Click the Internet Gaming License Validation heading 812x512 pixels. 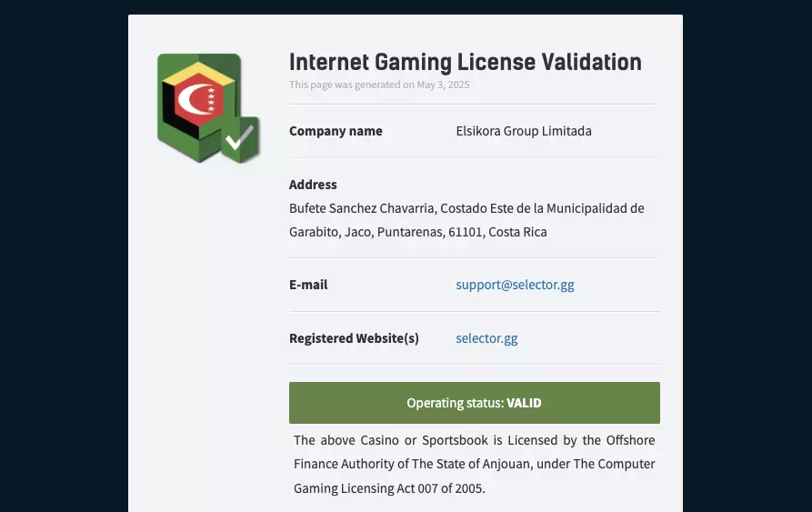(465, 62)
